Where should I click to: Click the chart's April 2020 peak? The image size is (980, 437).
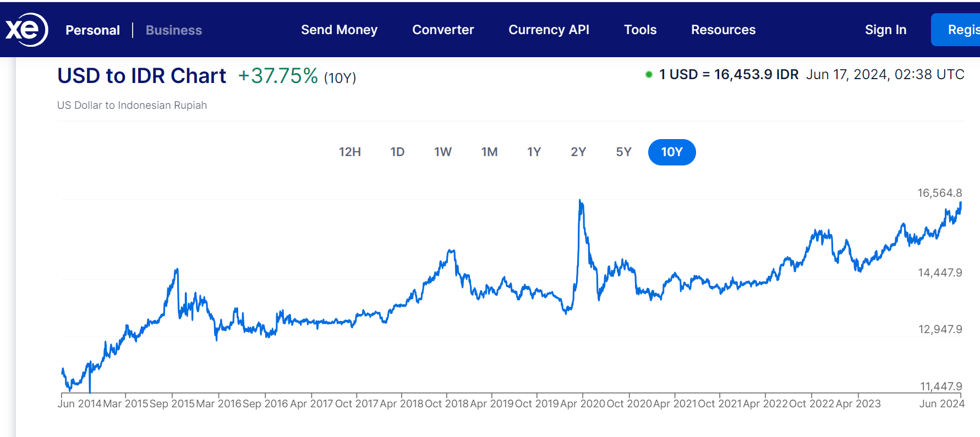coord(581,202)
